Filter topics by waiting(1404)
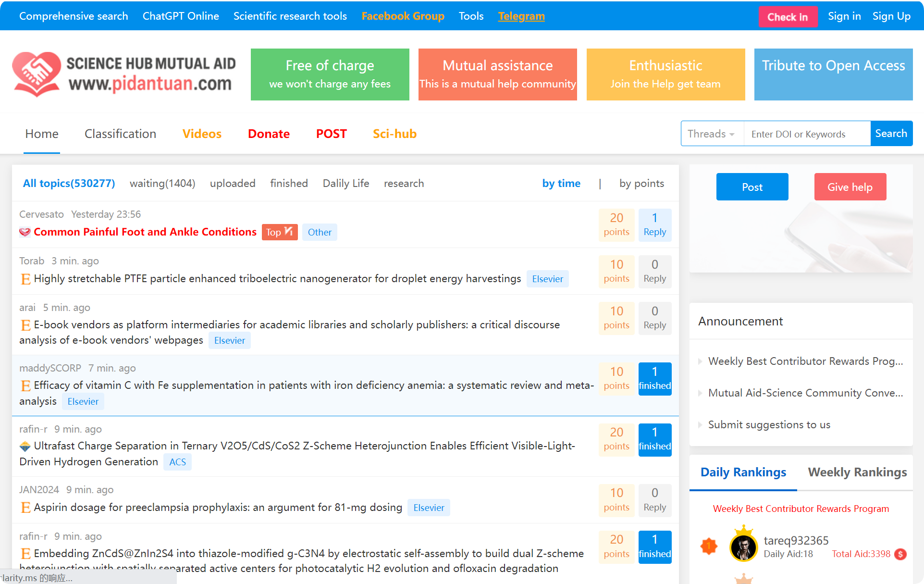Image resolution: width=924 pixels, height=584 pixels. pyautogui.click(x=162, y=184)
